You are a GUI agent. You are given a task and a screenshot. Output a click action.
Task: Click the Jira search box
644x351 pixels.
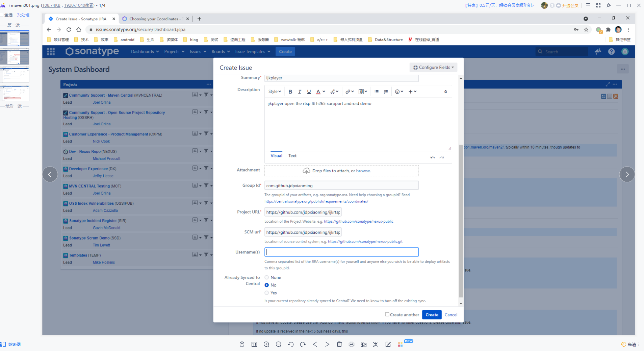(x=562, y=52)
